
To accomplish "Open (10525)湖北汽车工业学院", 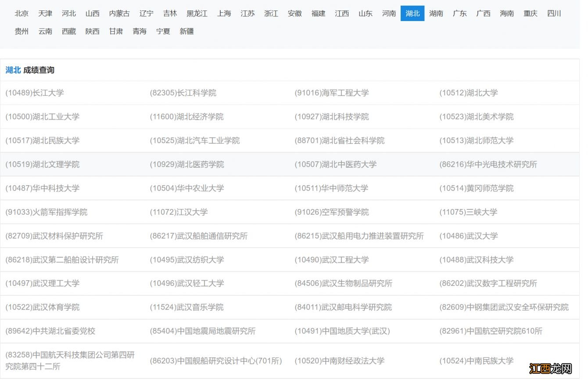I will click(x=195, y=141).
